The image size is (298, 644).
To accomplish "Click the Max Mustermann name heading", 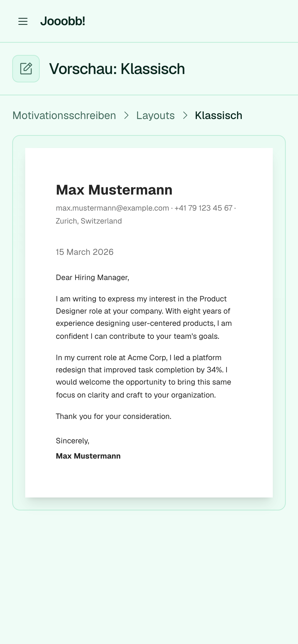I will pyautogui.click(x=114, y=190).
